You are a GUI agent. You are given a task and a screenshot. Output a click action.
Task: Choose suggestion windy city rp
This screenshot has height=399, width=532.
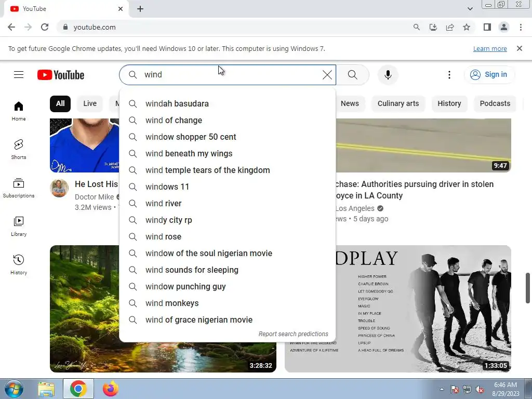tap(228, 220)
